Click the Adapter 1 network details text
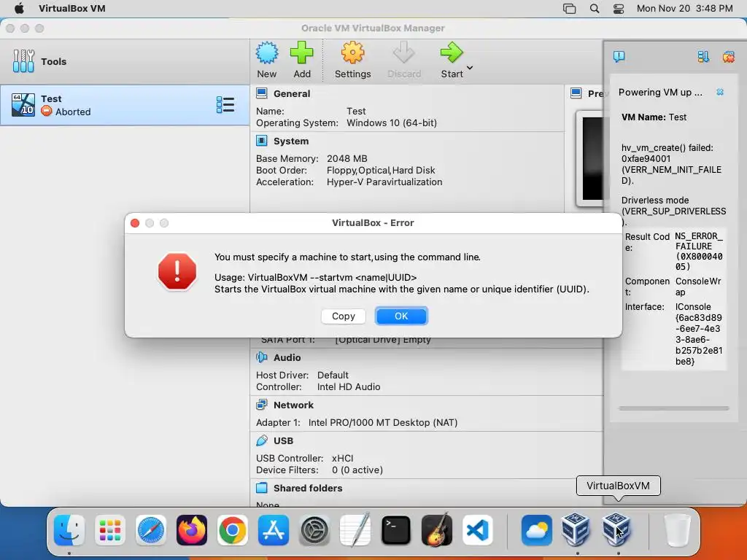This screenshot has width=747, height=560. (x=357, y=423)
